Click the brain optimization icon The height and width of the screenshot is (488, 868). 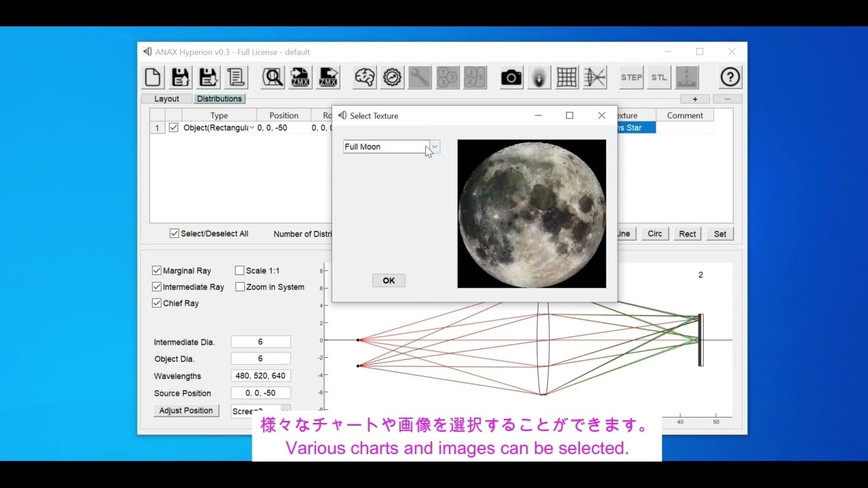pos(365,77)
